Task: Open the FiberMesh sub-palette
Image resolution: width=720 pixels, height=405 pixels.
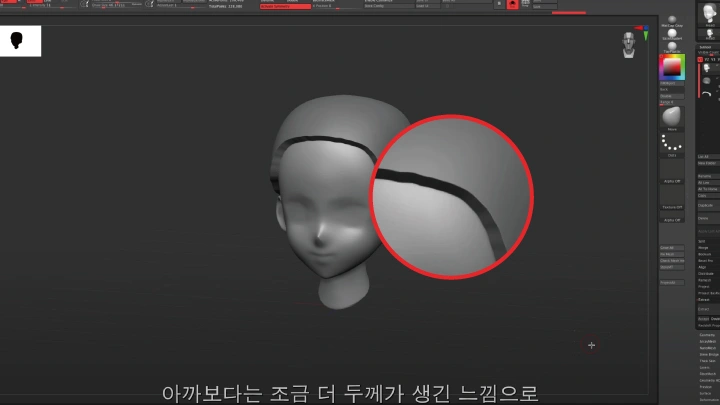Action: pyautogui.click(x=709, y=374)
